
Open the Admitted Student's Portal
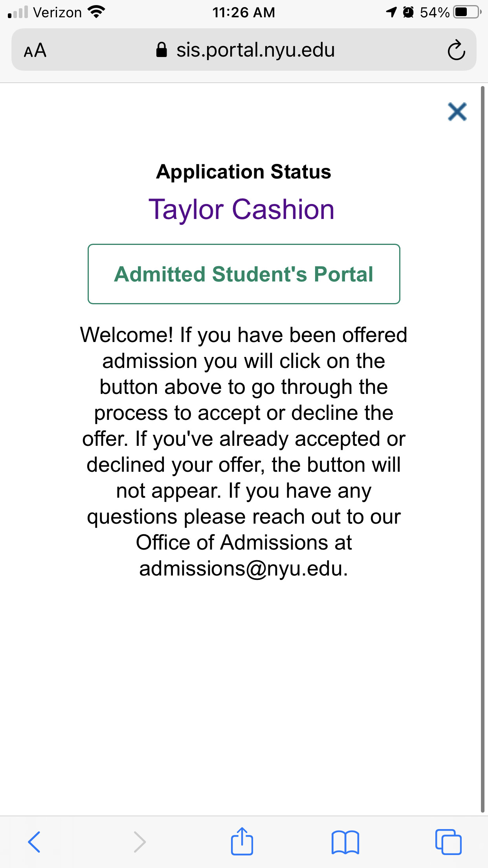click(x=244, y=274)
